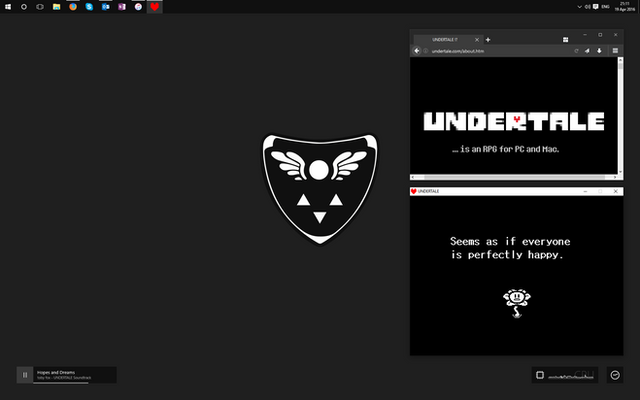Minimize the UNDERTALE game window
640x400 pixels.
[585, 191]
